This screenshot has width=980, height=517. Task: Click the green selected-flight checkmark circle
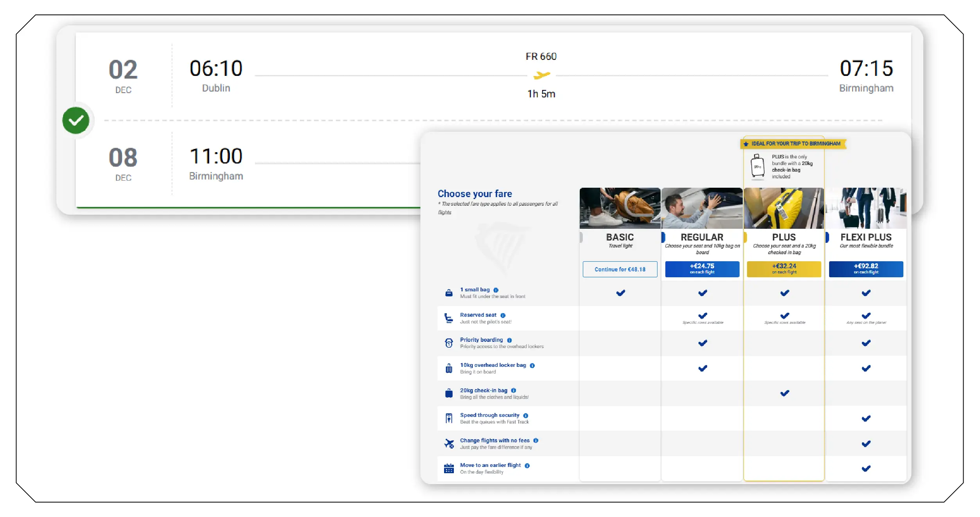point(76,120)
